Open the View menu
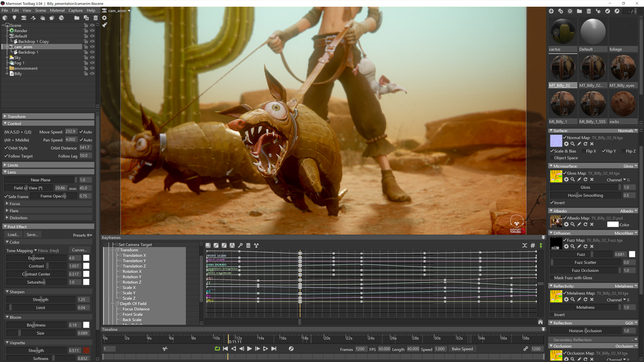 pyautogui.click(x=27, y=10)
